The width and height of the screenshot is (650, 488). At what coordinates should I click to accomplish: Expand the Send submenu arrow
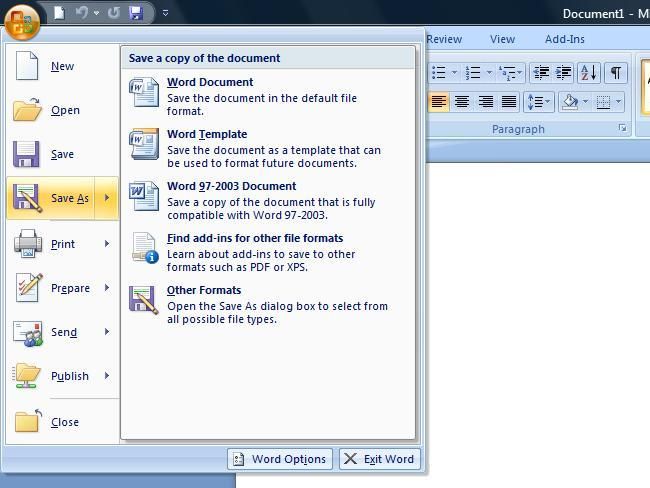pos(107,332)
